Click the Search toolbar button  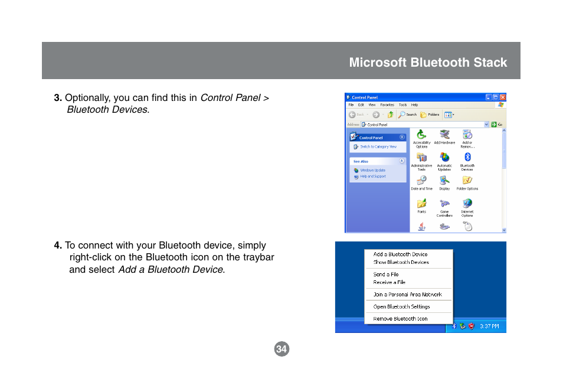coord(408,115)
